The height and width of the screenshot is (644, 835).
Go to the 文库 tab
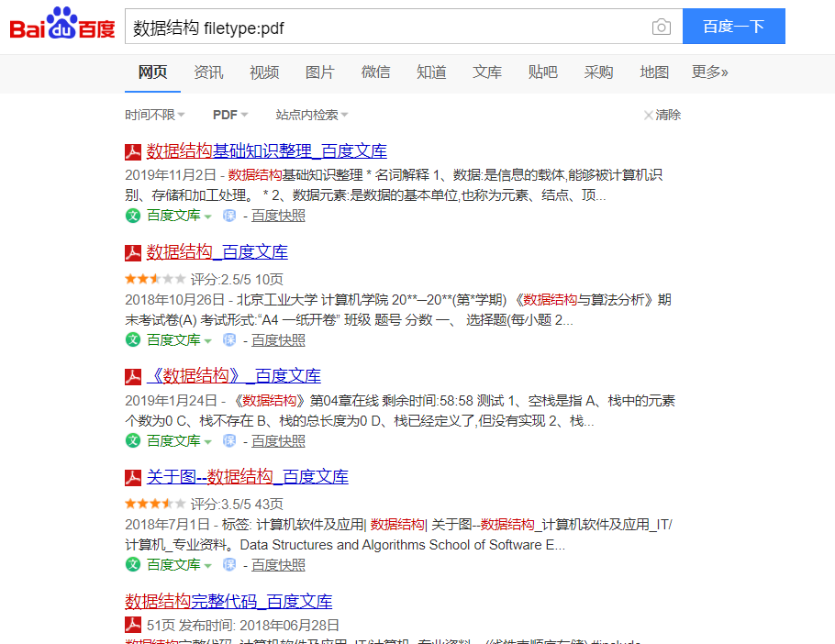point(486,72)
